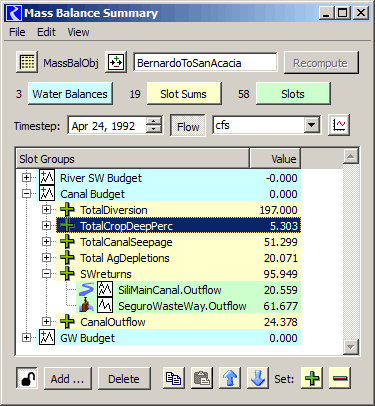Collapse the SWreturns slot sum
This screenshot has width=375, height=406.
point(46,274)
